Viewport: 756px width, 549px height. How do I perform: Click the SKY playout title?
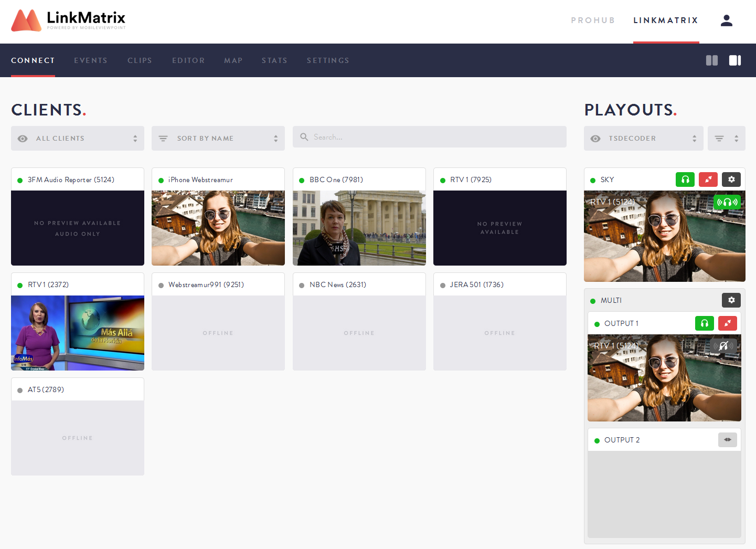[607, 180]
